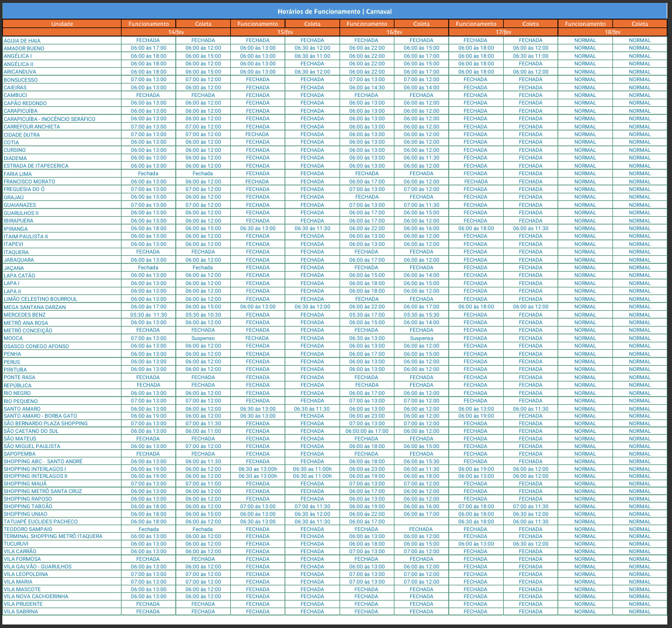This screenshot has width=672, height=628.
Task: Click the "Suspenso" cell in the MOOCA row
Action: pos(203,338)
